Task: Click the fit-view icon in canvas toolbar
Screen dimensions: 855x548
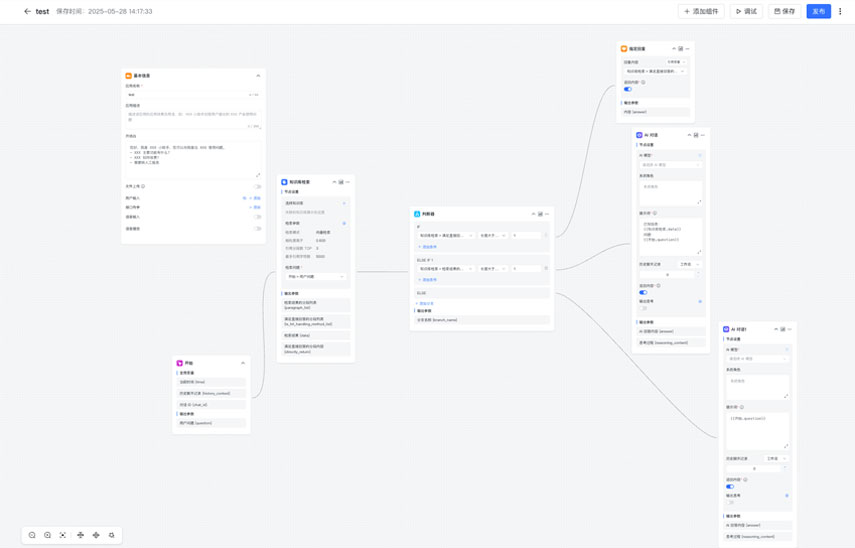Action: pyautogui.click(x=63, y=535)
